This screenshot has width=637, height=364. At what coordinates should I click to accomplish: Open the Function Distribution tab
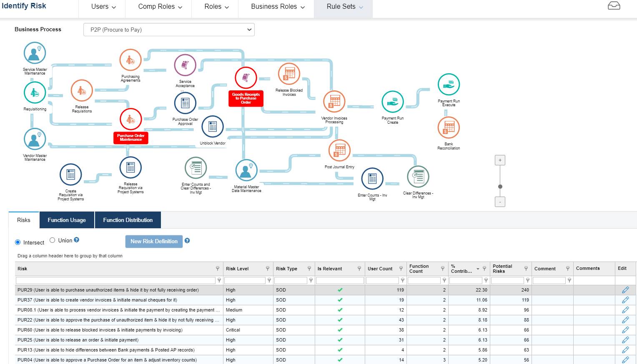pyautogui.click(x=128, y=220)
